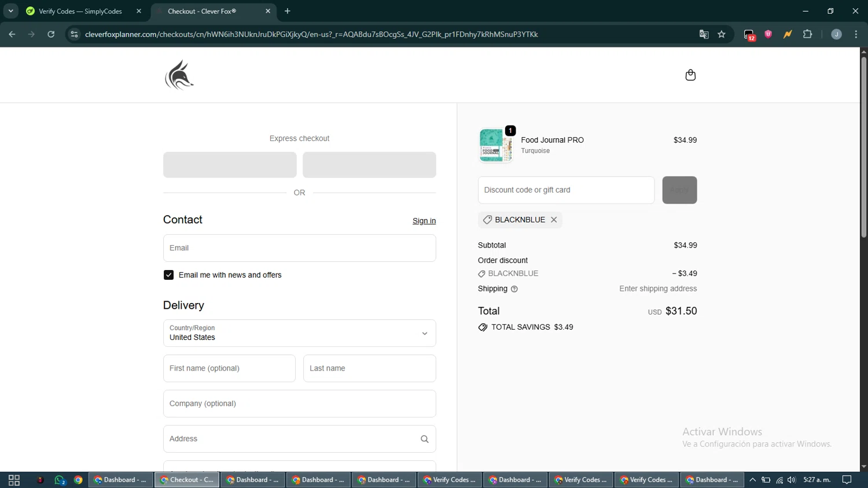Click the browser address bar URL

pos(311,35)
